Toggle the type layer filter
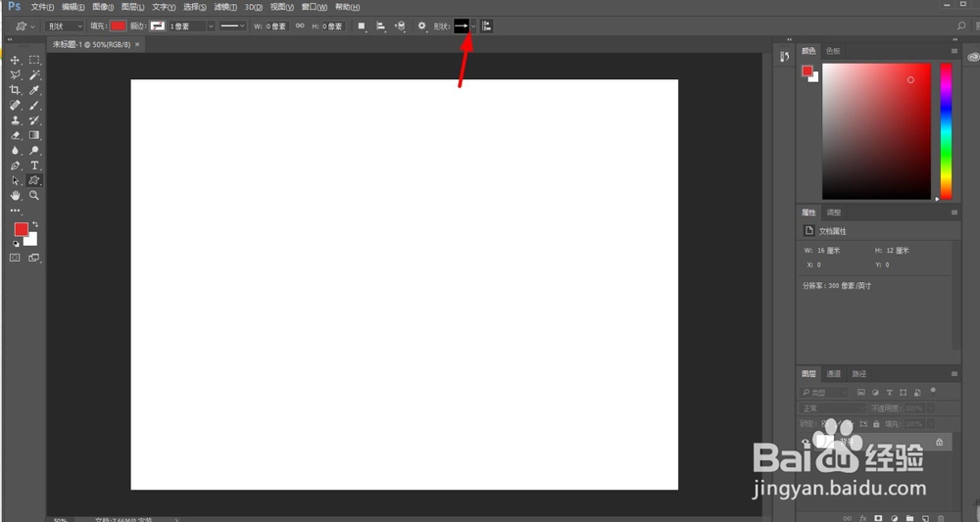 click(890, 392)
